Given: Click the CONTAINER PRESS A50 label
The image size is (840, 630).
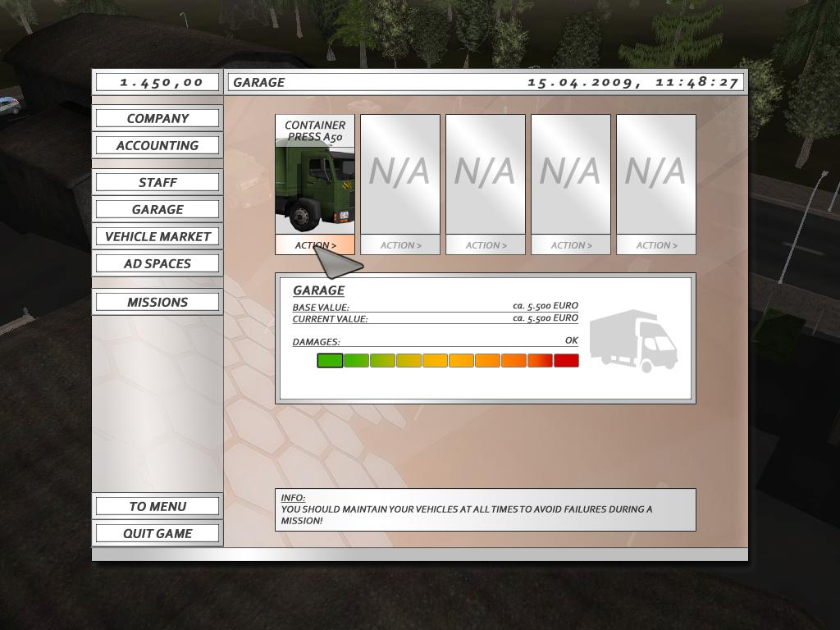Looking at the screenshot, I should click(315, 130).
